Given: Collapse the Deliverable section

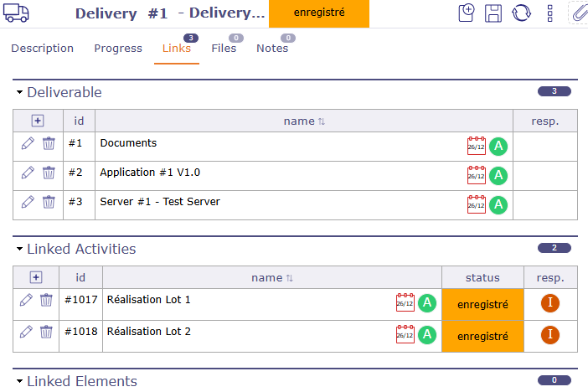Looking at the screenshot, I should (x=19, y=92).
